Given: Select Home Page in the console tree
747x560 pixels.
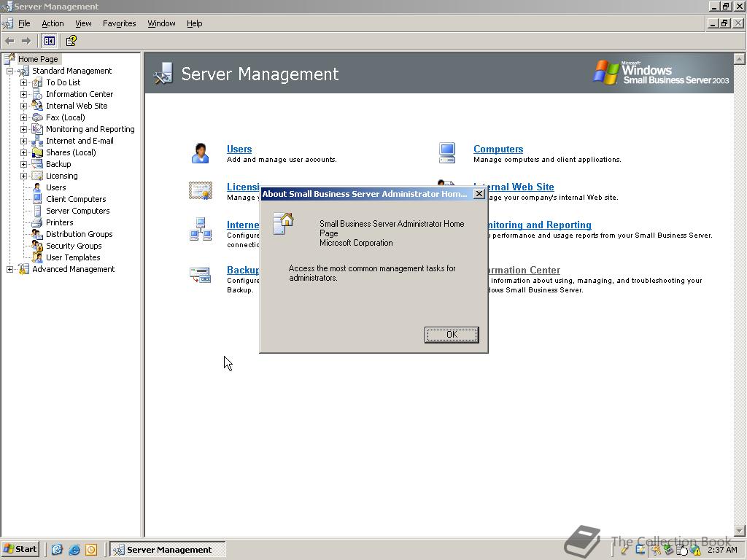Looking at the screenshot, I should [38, 59].
